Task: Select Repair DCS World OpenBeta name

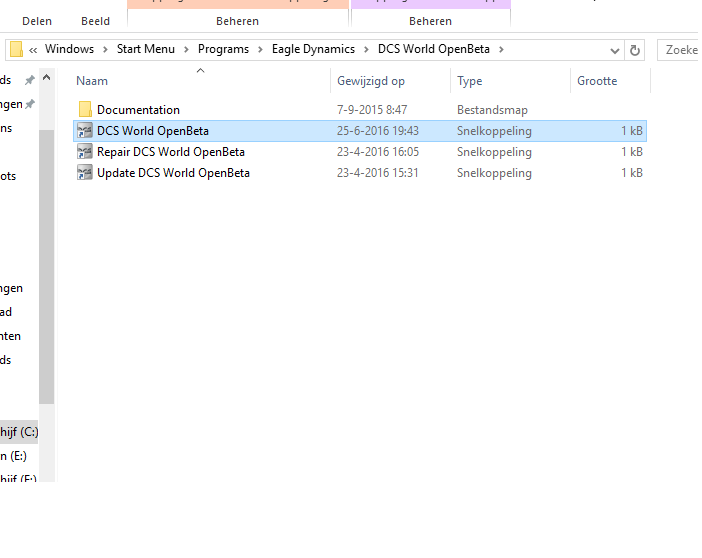Action: tap(171, 152)
